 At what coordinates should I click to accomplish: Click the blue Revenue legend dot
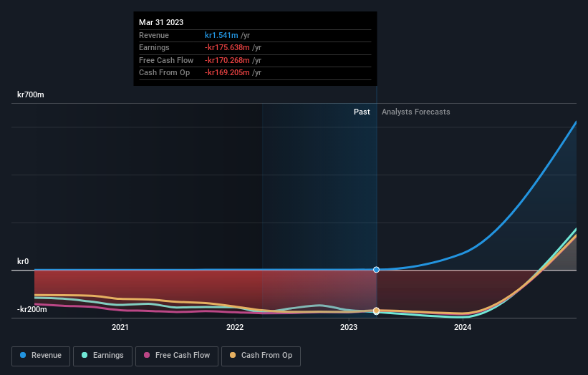pos(23,355)
